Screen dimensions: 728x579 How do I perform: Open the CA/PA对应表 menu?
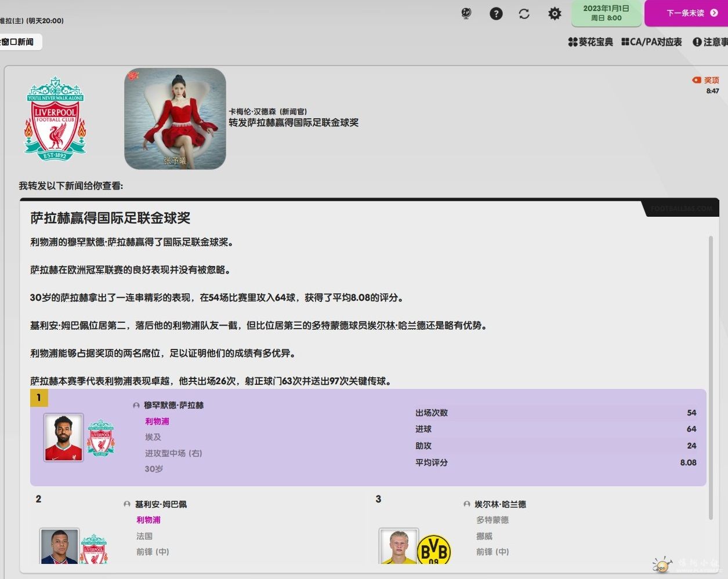[x=651, y=42]
